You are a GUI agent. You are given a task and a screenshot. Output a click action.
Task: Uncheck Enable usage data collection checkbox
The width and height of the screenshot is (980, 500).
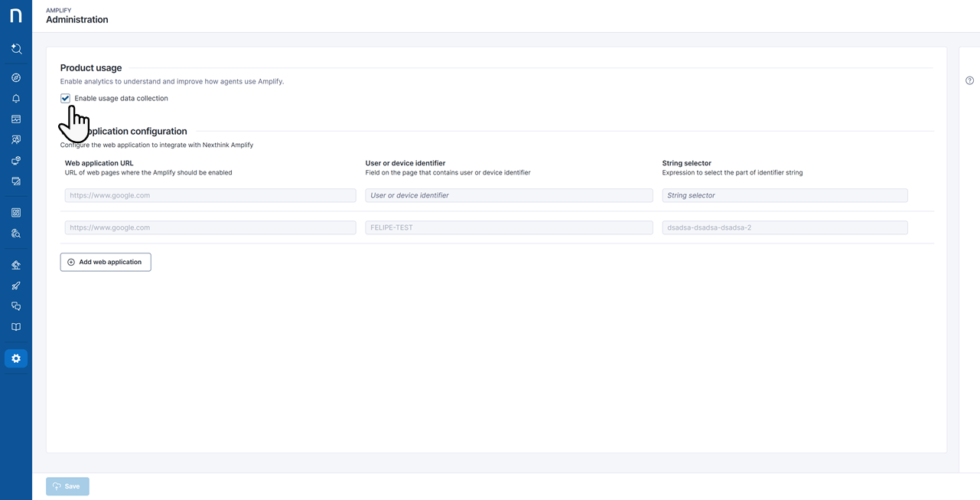pyautogui.click(x=66, y=99)
